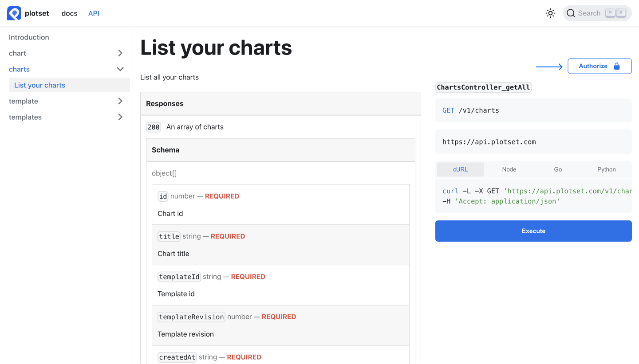Click the plotset logo icon
Viewport: 639px width, 364px height.
pos(13,13)
